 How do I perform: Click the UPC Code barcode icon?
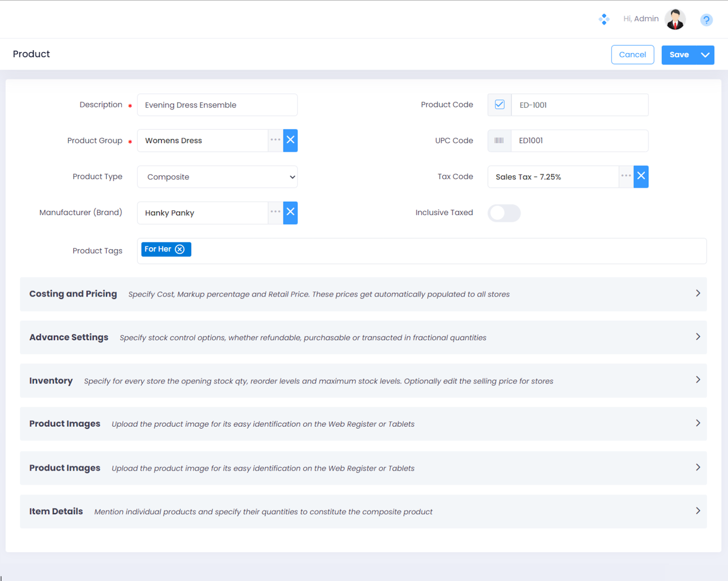pos(499,141)
